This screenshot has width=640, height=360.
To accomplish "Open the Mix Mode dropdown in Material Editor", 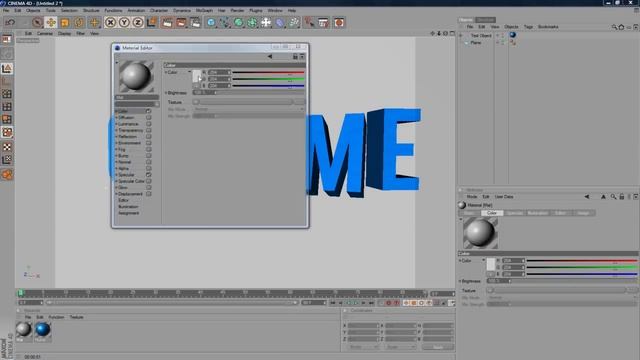I will [248, 109].
